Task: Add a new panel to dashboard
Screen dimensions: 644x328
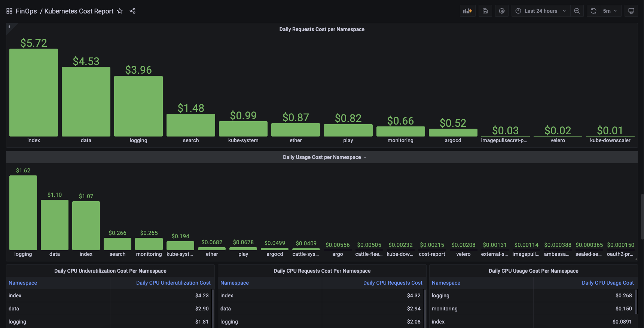Action: (x=468, y=11)
